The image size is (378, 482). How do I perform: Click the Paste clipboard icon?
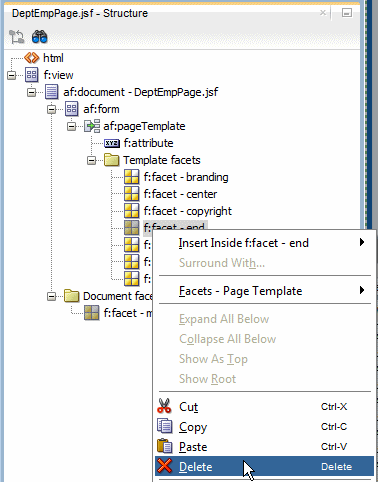(x=164, y=446)
